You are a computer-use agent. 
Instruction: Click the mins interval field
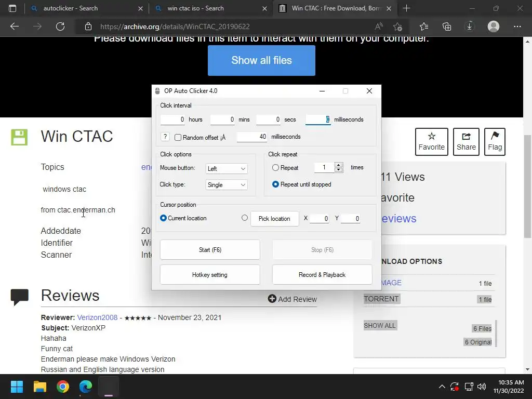point(222,119)
